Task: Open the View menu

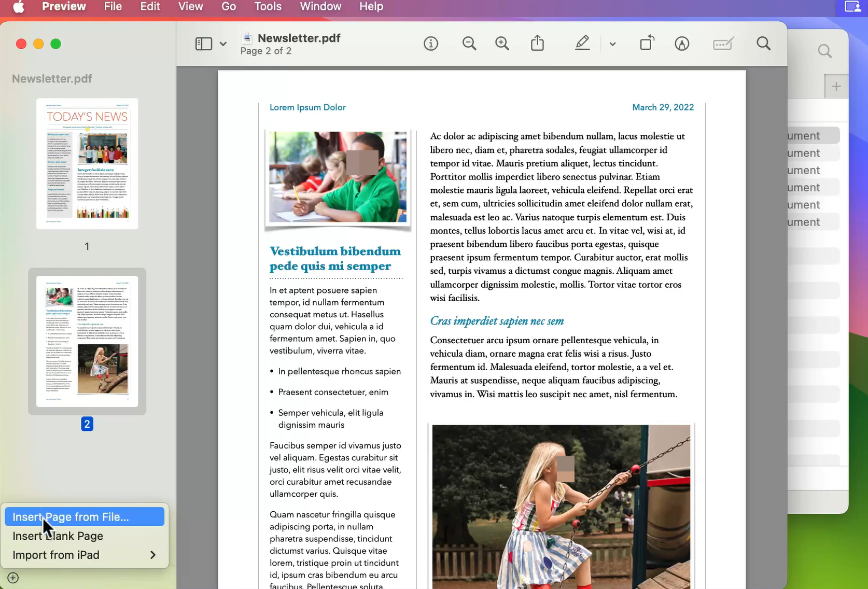Action: tap(191, 7)
